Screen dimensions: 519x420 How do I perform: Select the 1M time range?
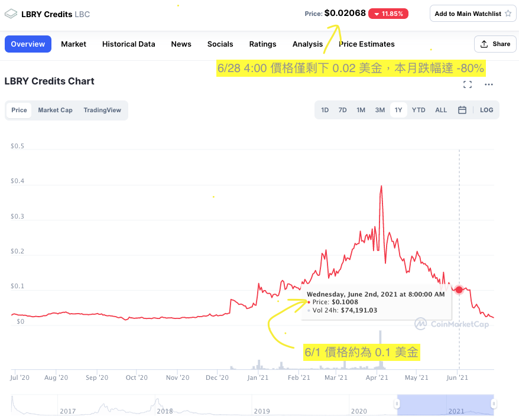(x=361, y=110)
